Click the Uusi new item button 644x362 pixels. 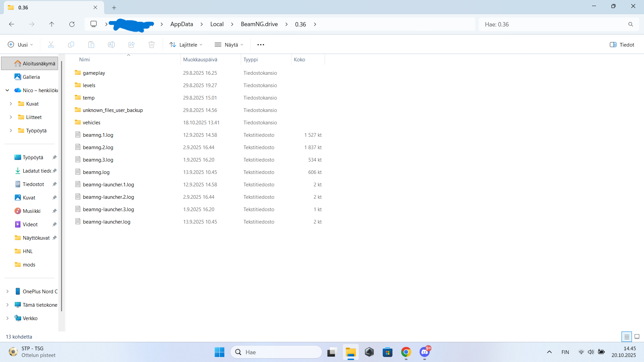20,45
